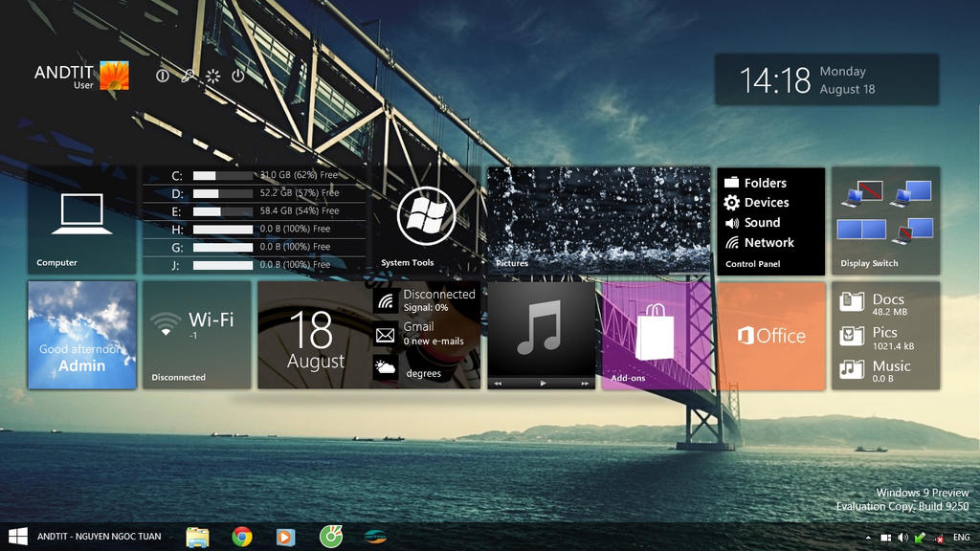Image resolution: width=980 pixels, height=551 pixels.
Task: Launch the Office tile
Action: [x=771, y=335]
